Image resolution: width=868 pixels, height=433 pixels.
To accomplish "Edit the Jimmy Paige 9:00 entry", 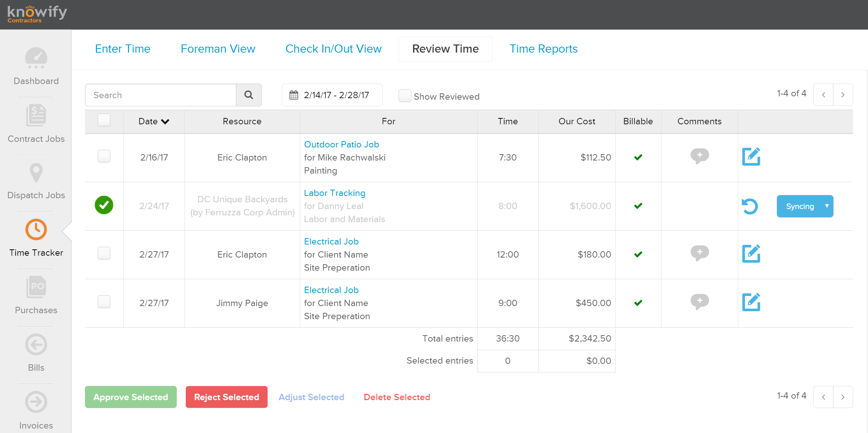I will 751,302.
